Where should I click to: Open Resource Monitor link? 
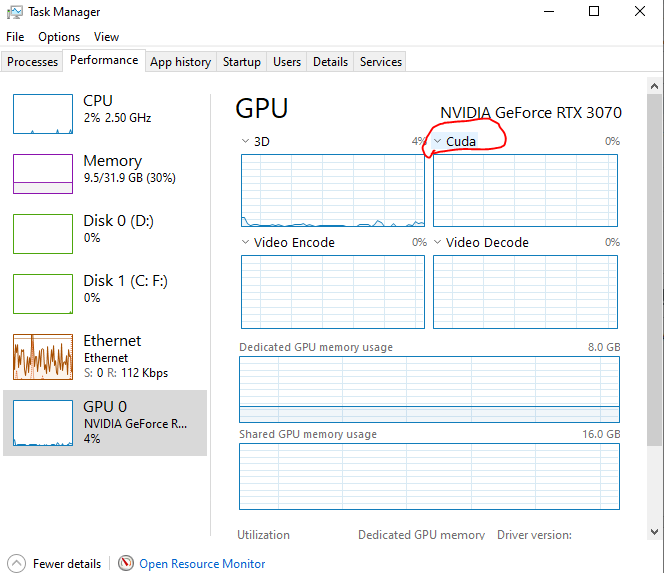202,564
